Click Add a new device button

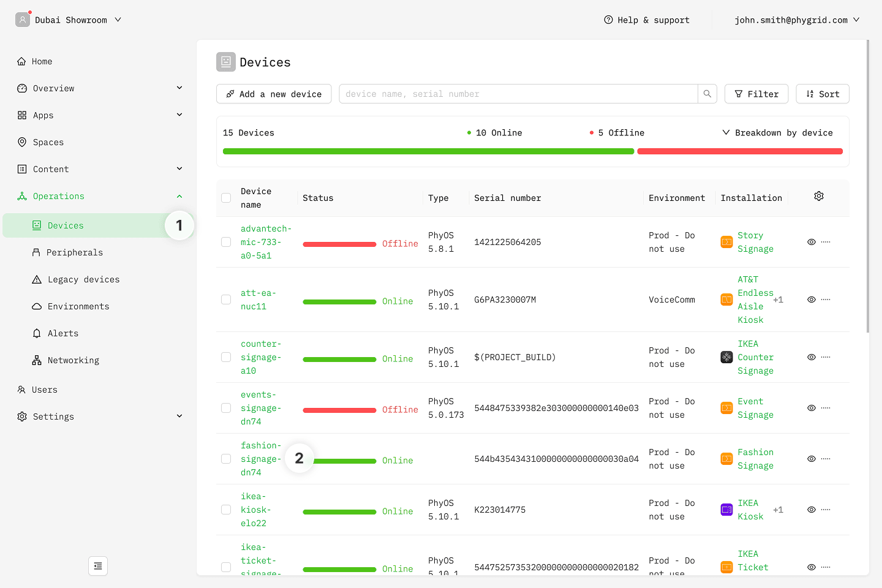click(x=274, y=94)
